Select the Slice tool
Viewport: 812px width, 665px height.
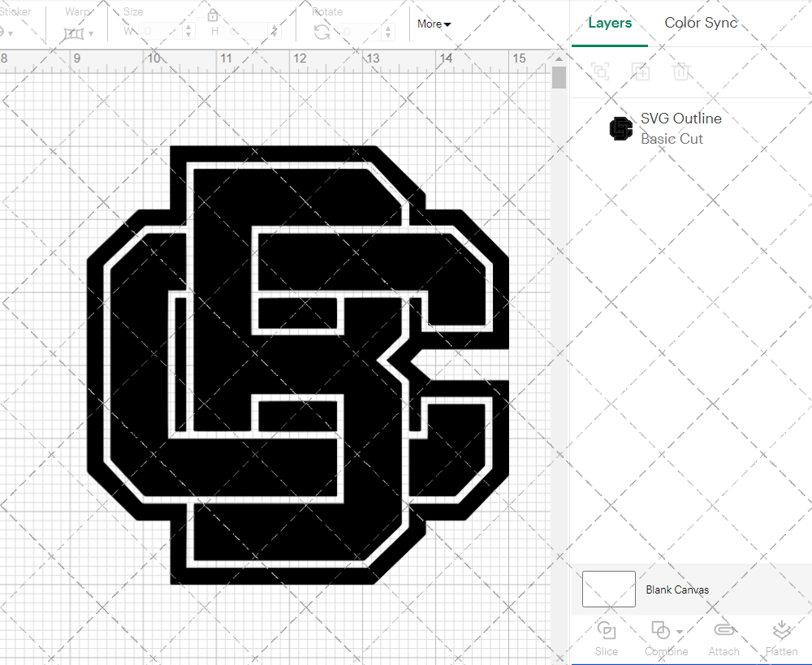point(606,637)
